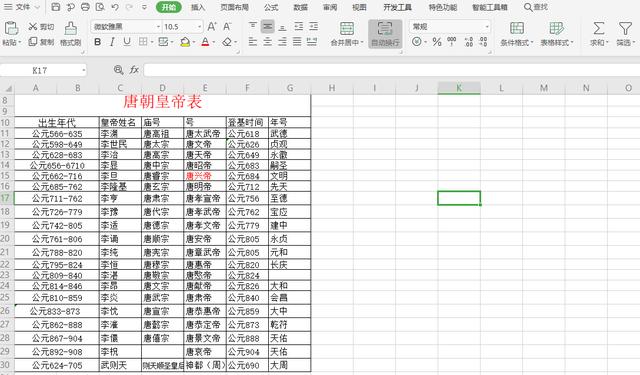Open the font name dropdown 微软雅黑
Image resolution: width=640 pixels, height=375 pixels.
[159, 27]
